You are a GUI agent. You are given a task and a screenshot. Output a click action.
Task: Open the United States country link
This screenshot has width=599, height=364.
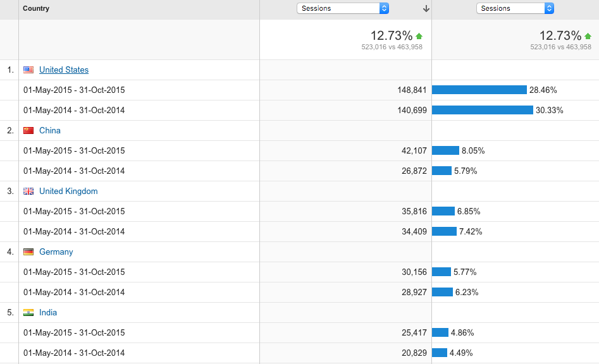[x=64, y=70]
